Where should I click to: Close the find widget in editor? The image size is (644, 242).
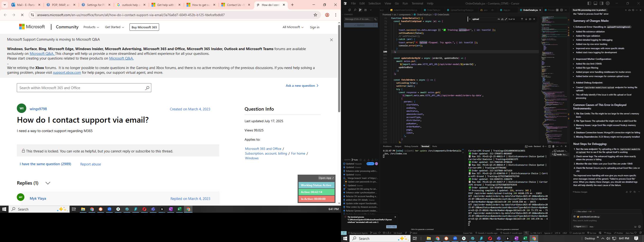(x=534, y=19)
